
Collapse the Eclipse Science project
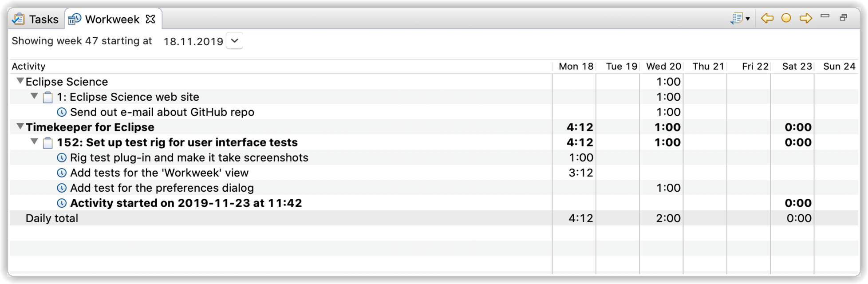point(20,81)
